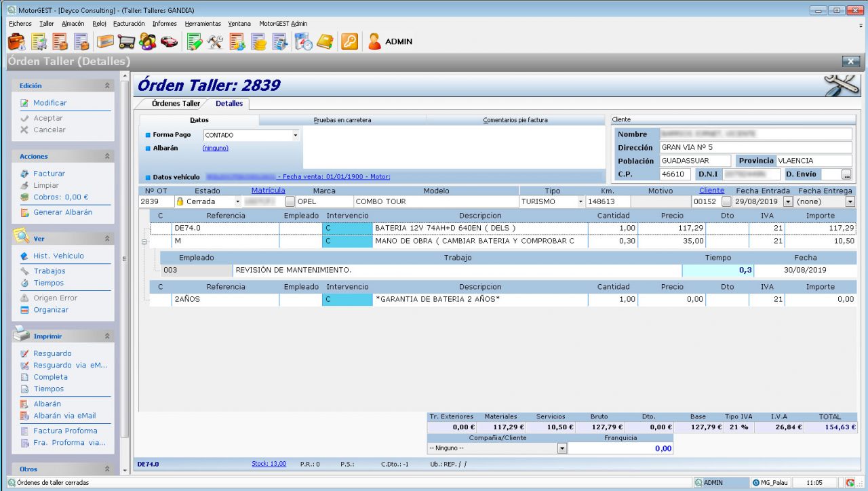
Task: Click the yellow book toolbar icon
Action: [325, 41]
